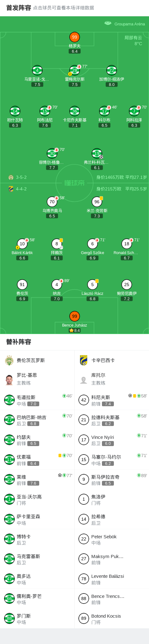The image size is (149, 644).
Task: Select substitute 毛道拉斯 number 72
Action: [x=37, y=400]
